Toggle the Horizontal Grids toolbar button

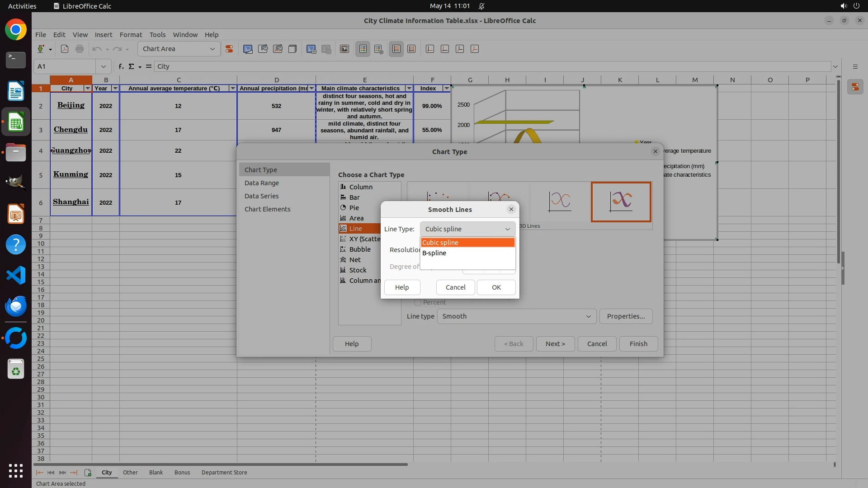click(396, 49)
